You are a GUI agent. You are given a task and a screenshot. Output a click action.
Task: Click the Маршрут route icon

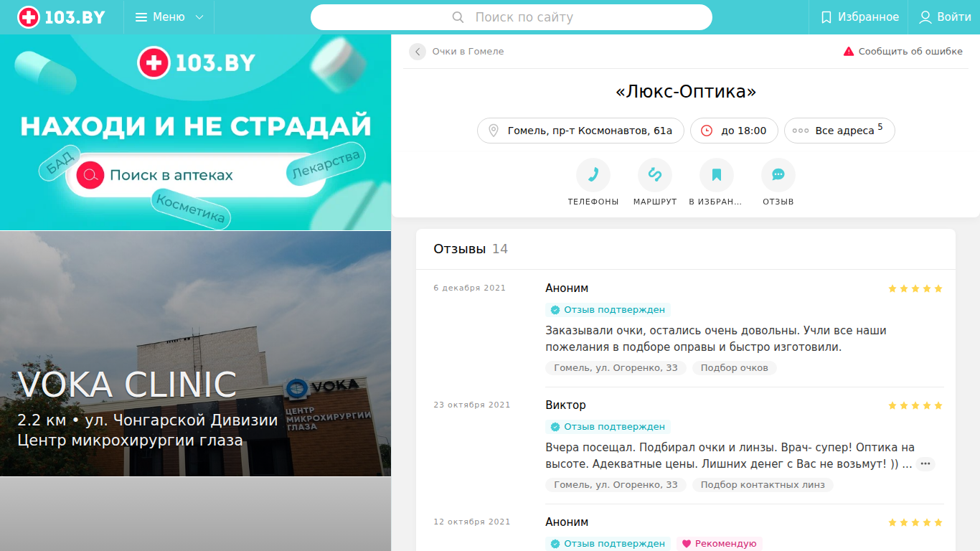click(655, 175)
